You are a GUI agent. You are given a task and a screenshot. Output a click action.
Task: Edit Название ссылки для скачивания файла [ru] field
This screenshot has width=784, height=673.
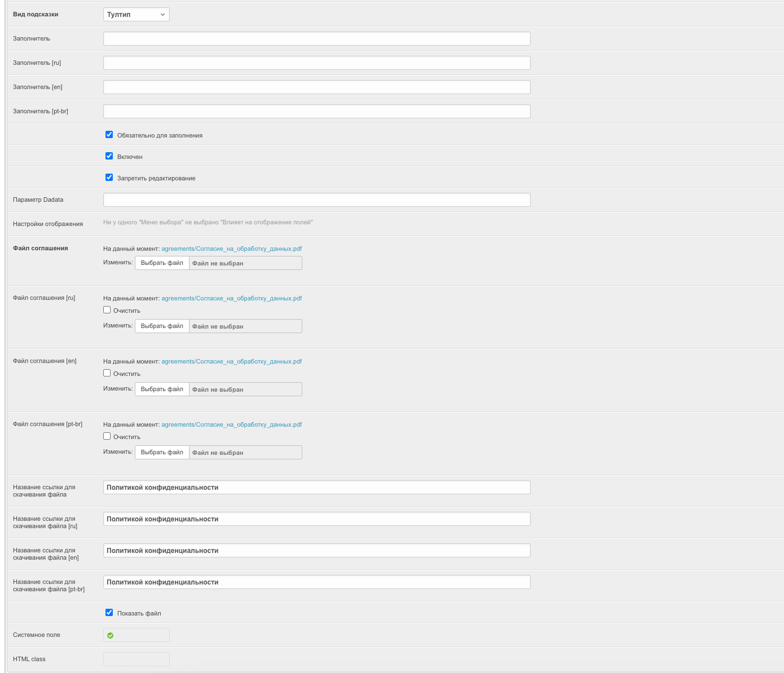(x=316, y=519)
